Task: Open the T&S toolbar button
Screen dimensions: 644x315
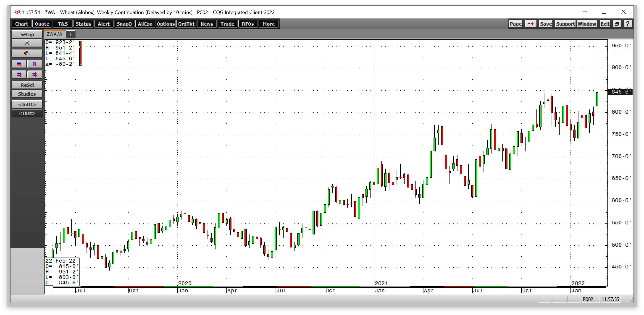Action: point(63,24)
